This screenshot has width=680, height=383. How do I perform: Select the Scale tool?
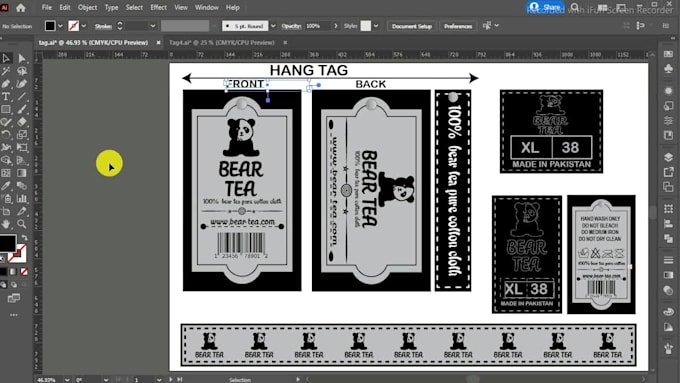tap(22, 135)
